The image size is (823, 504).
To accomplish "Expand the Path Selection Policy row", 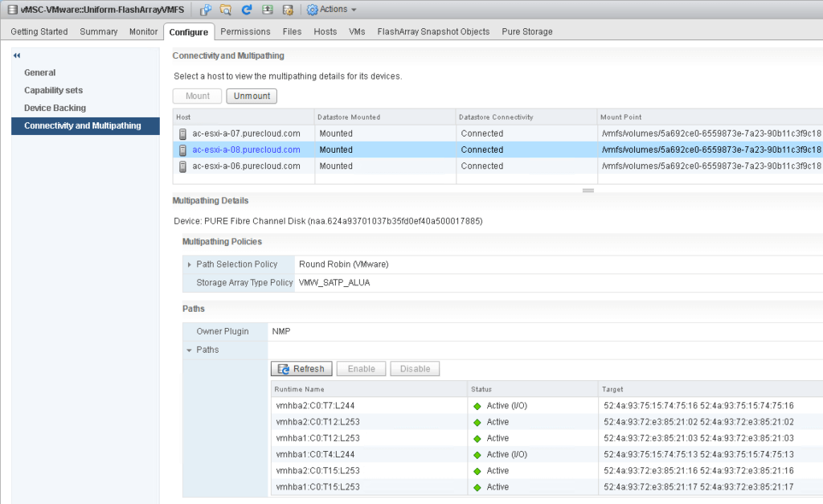I will point(189,264).
